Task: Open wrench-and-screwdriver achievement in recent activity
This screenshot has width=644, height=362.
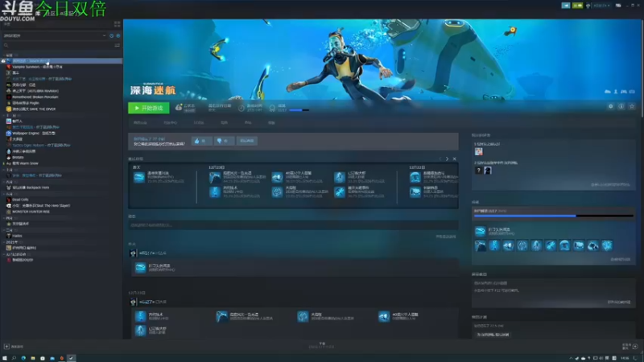Action: click(x=339, y=191)
